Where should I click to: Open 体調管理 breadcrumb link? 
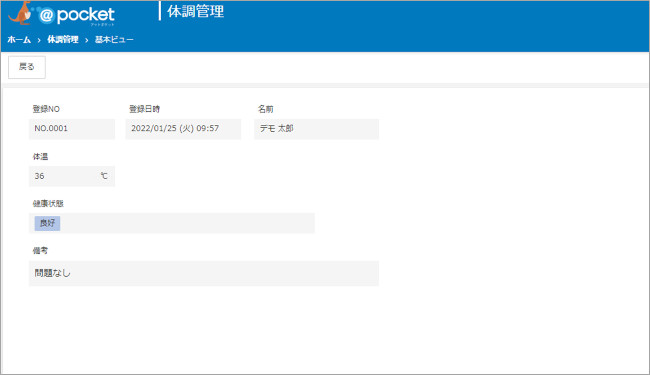click(x=63, y=40)
